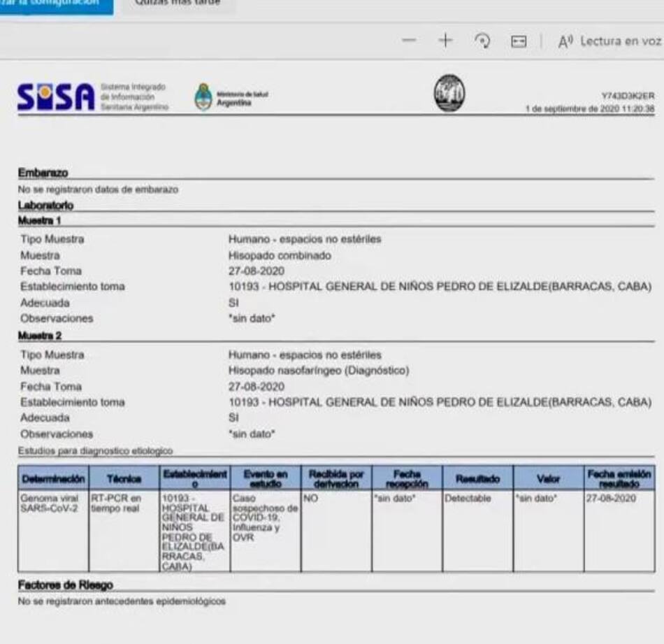Zoom in using the plus icon

coord(444,41)
